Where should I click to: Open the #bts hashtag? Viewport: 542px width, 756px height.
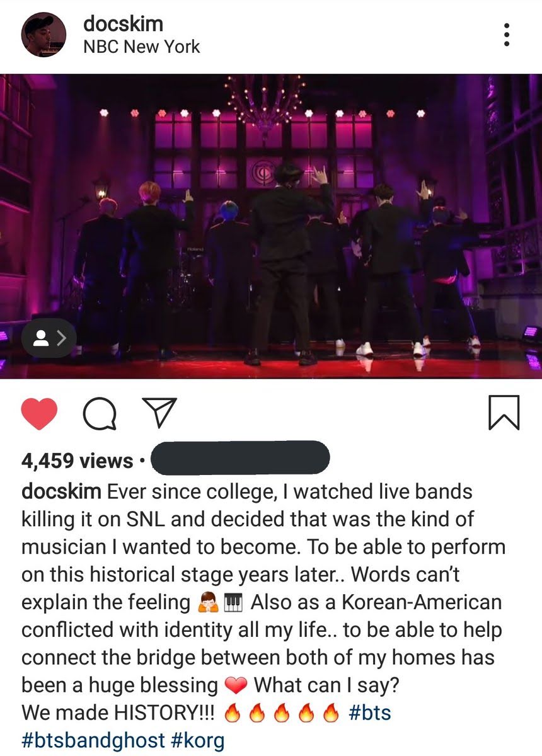(x=369, y=713)
